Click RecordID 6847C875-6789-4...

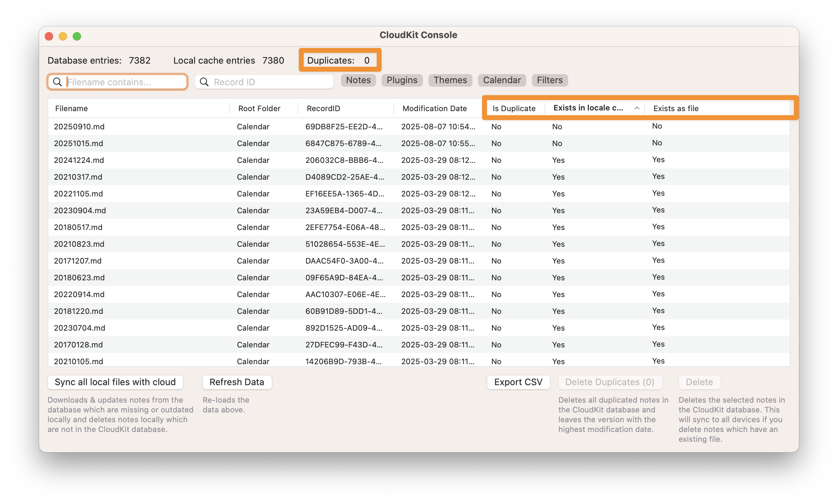tap(344, 143)
